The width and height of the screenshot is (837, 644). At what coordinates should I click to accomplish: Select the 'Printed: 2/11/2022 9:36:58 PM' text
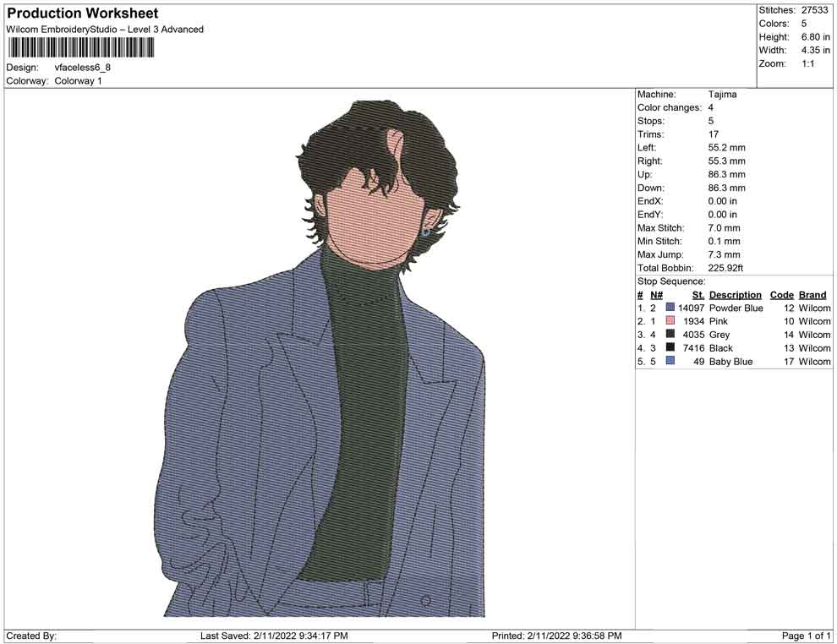(556, 636)
